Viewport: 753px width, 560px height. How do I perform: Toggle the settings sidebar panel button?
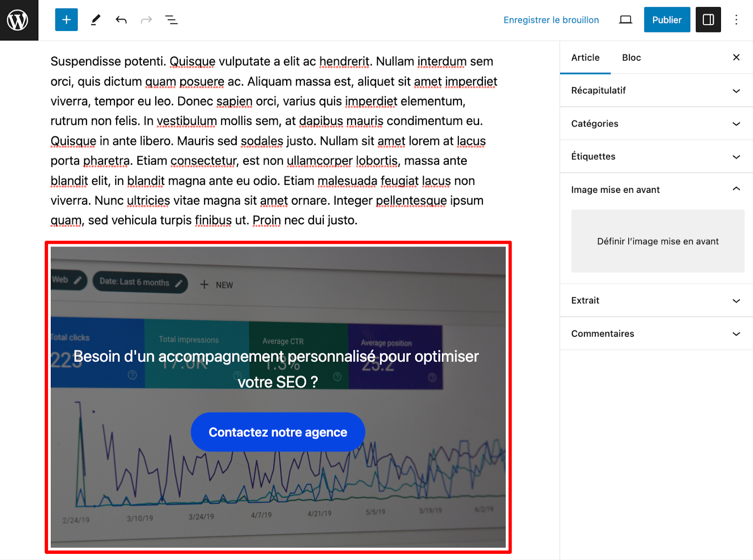click(x=708, y=20)
